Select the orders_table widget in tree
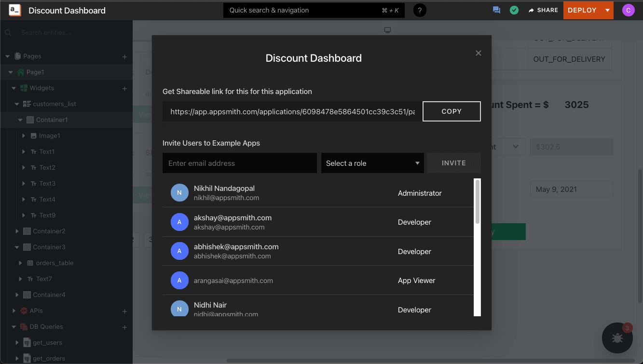Image resolution: width=643 pixels, height=364 pixels. [x=55, y=263]
